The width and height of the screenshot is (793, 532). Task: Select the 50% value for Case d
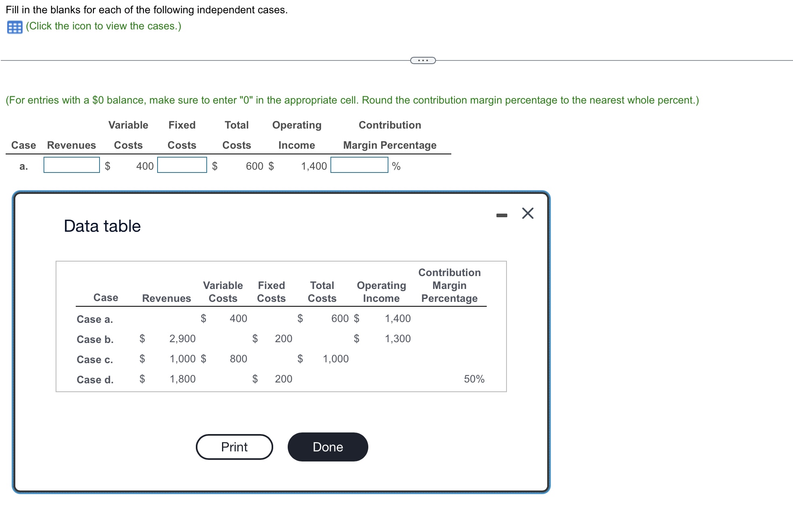point(474,379)
